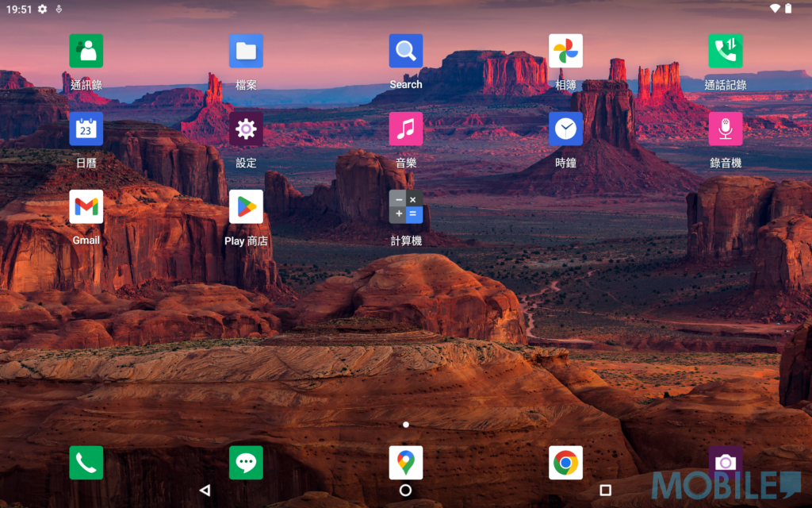The image size is (812, 508).
Task: Launch Google Maps from the dock
Action: (x=406, y=463)
